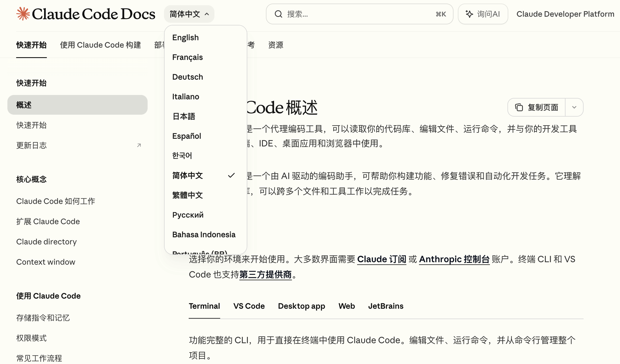Click the search magnifier icon

pos(278,14)
